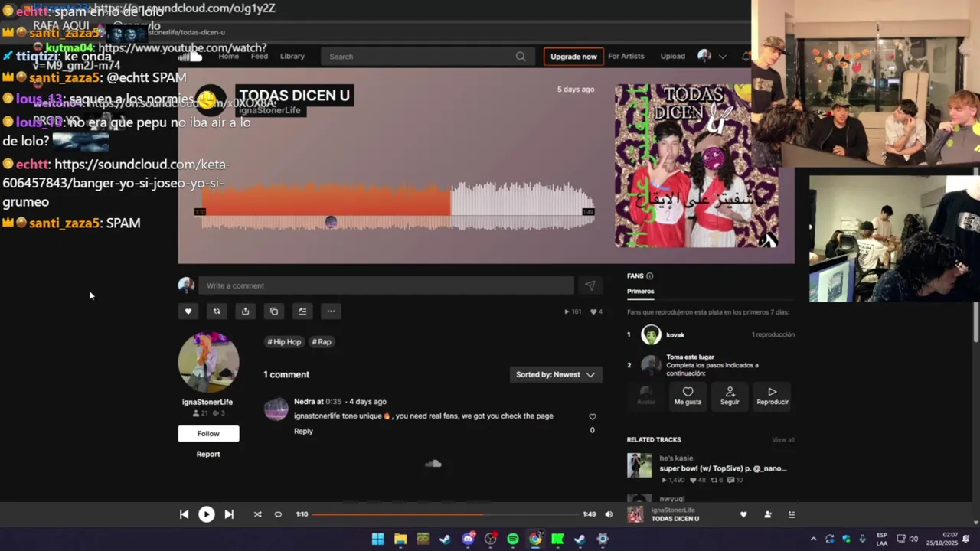
Task: Open the Feed nav item
Action: coord(260,57)
